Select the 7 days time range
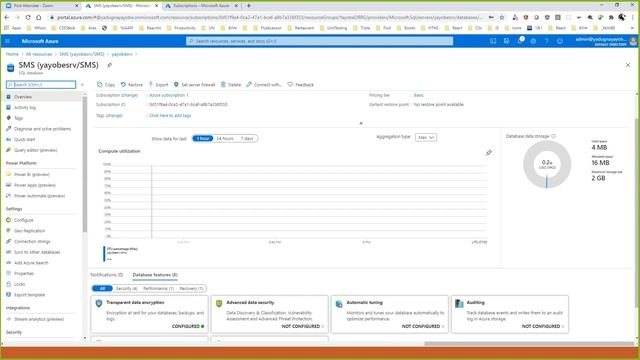The image size is (640, 360). tap(247, 138)
